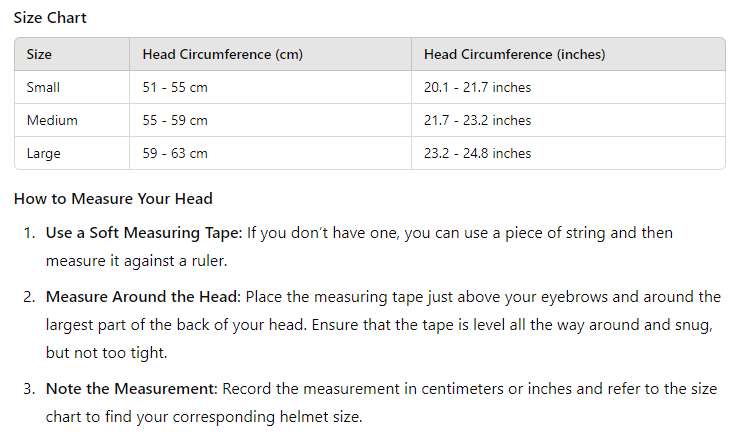Click the bold text Measure Around the Head
The image size is (744, 438).
click(143, 297)
